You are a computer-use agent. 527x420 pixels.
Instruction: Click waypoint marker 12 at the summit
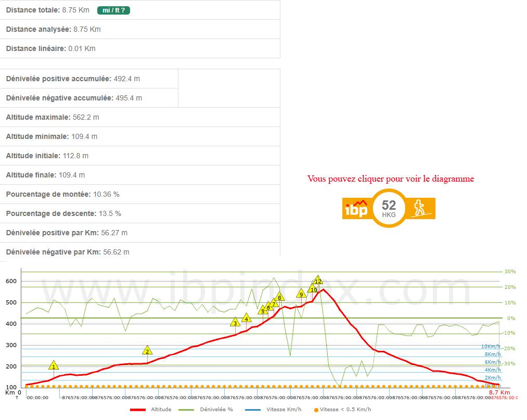(318, 281)
